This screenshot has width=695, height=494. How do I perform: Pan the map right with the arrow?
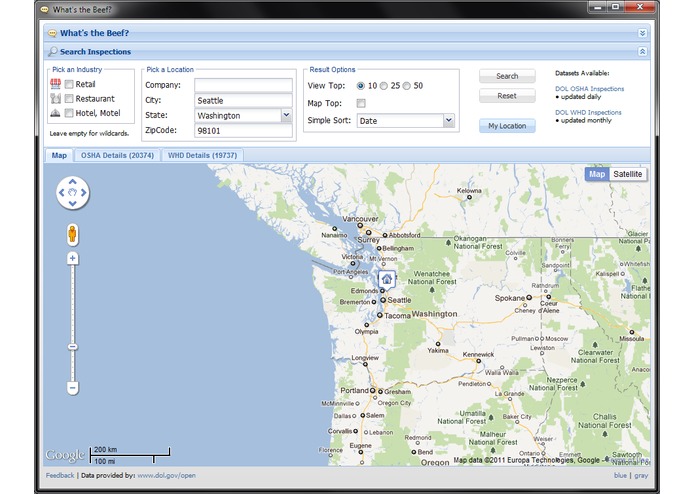pyautogui.click(x=83, y=192)
